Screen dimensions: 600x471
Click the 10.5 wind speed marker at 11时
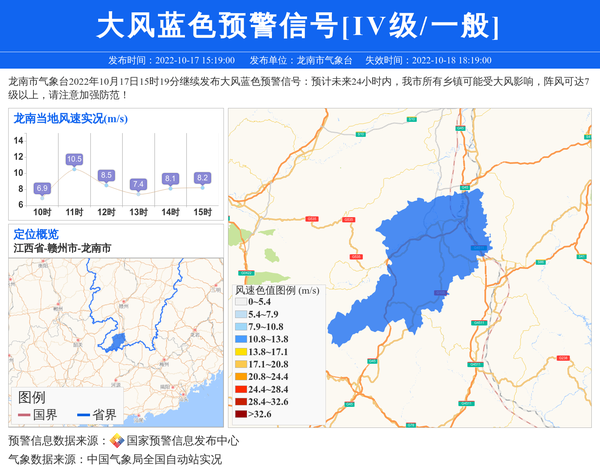(74, 159)
